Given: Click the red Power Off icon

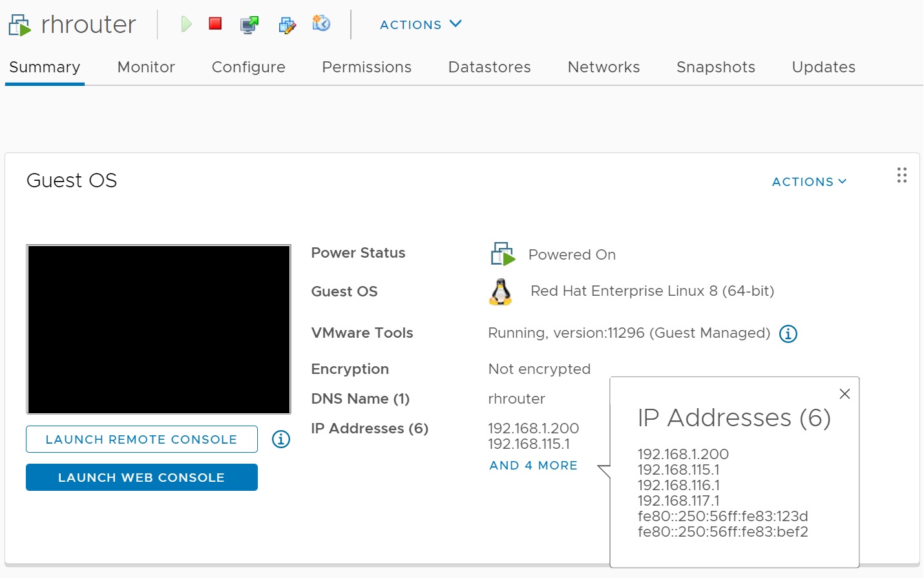Looking at the screenshot, I should (x=215, y=24).
